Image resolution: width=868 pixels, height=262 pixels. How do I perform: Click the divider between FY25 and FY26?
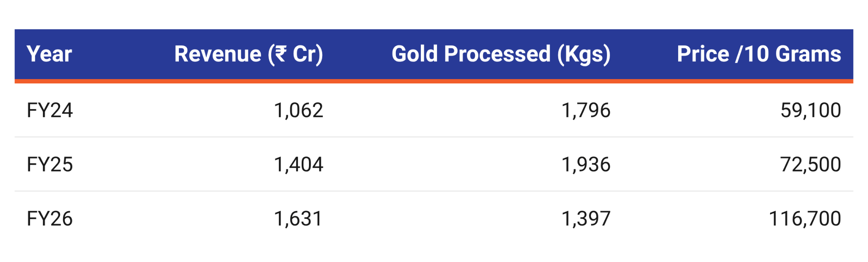pyautogui.click(x=434, y=191)
